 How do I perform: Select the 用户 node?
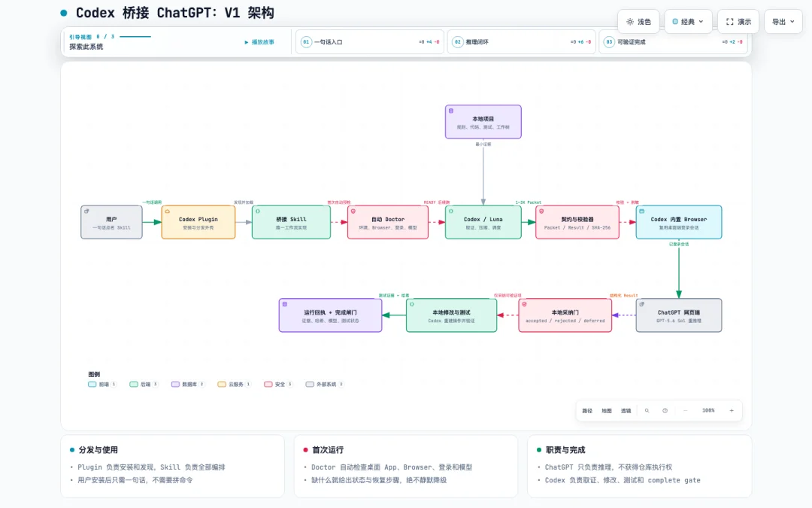[x=111, y=222]
